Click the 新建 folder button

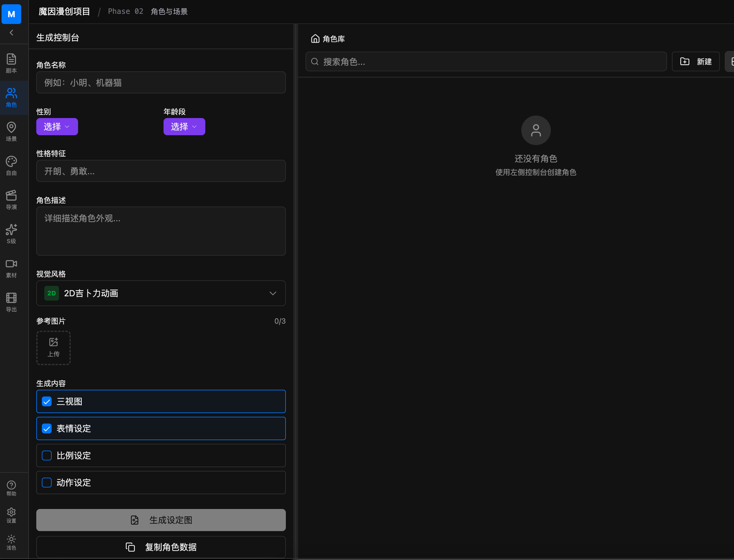click(x=695, y=62)
